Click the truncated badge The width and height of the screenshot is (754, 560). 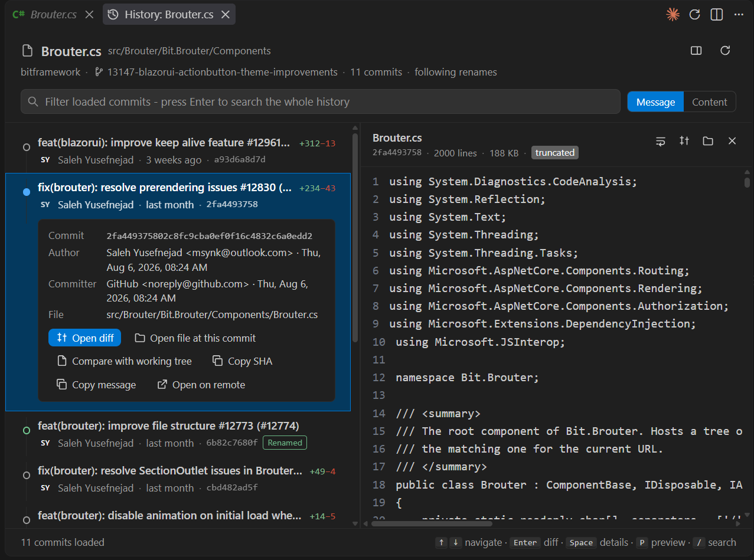pos(555,153)
